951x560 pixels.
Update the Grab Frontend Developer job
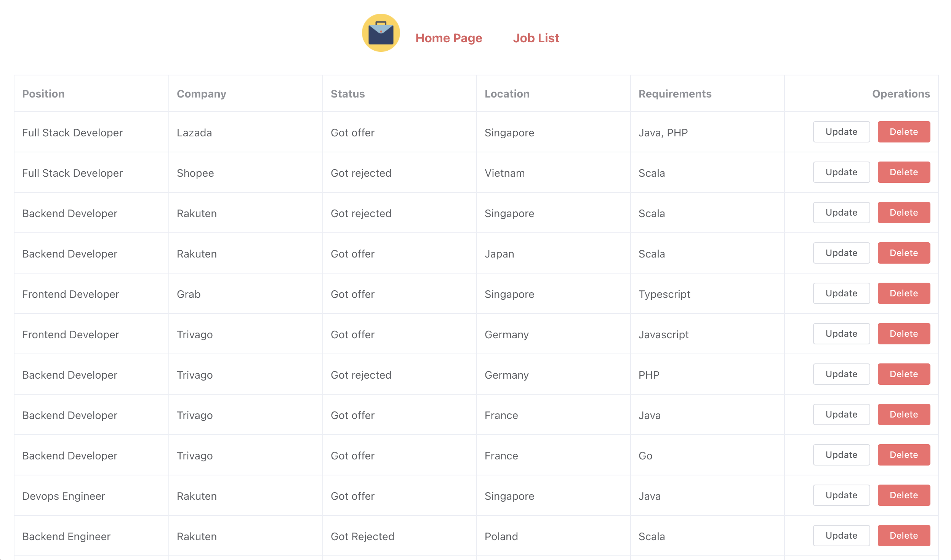[x=841, y=293]
